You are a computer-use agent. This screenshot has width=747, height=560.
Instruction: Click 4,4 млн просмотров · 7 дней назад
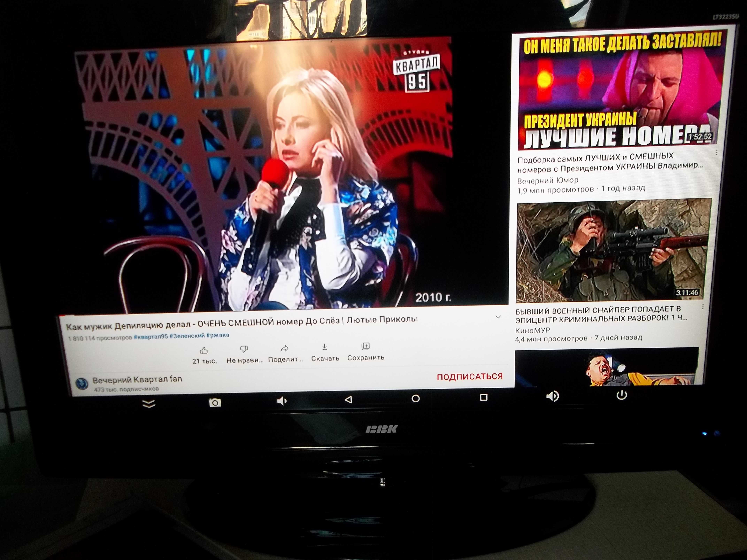(579, 338)
